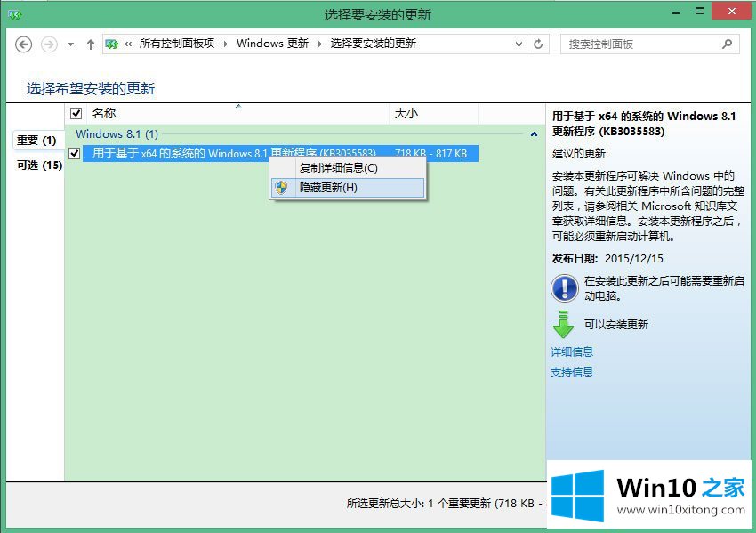Click the Back navigation arrow

point(24,44)
